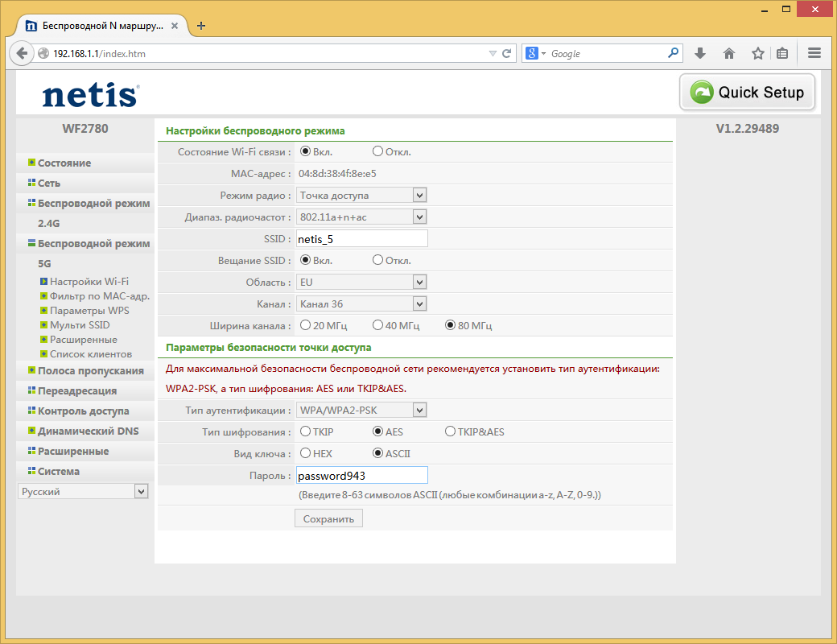
Task: Open the downloads arrow icon
Action: [x=700, y=53]
